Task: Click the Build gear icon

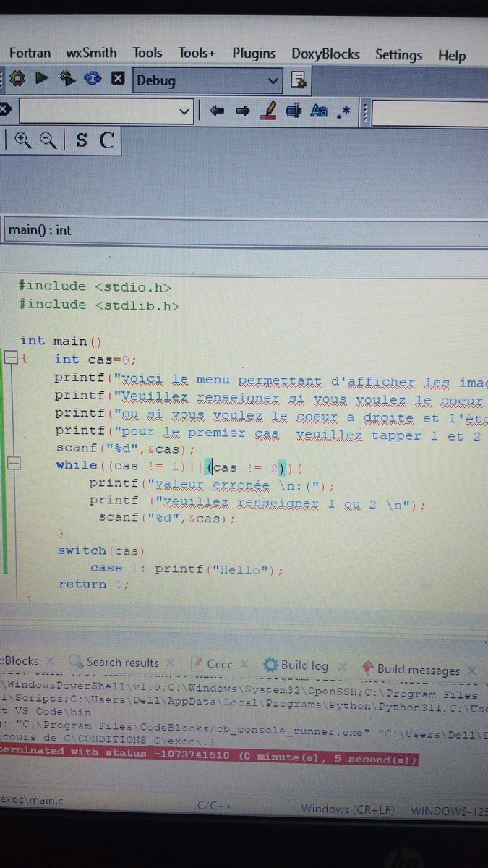Action: [18, 78]
